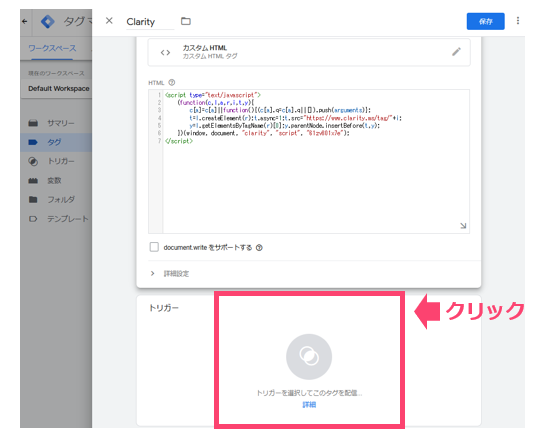Click the code editor resize handle
This screenshot has width=560, height=442.
click(x=463, y=226)
